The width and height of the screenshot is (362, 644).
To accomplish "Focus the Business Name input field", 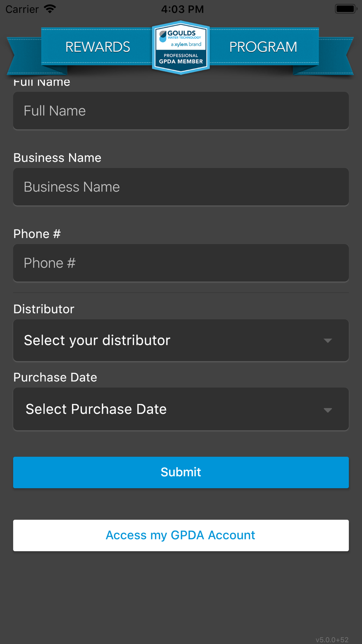I will tap(181, 187).
